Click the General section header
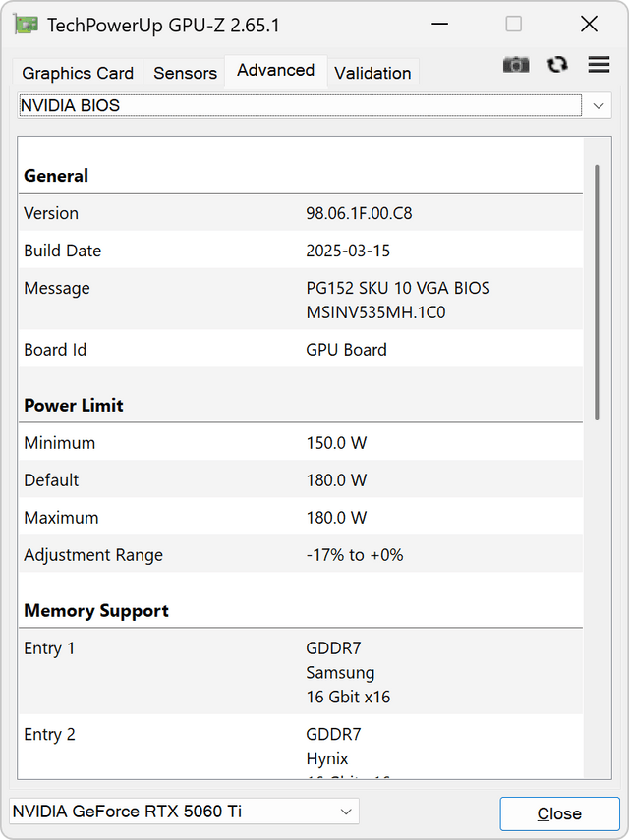 56,176
